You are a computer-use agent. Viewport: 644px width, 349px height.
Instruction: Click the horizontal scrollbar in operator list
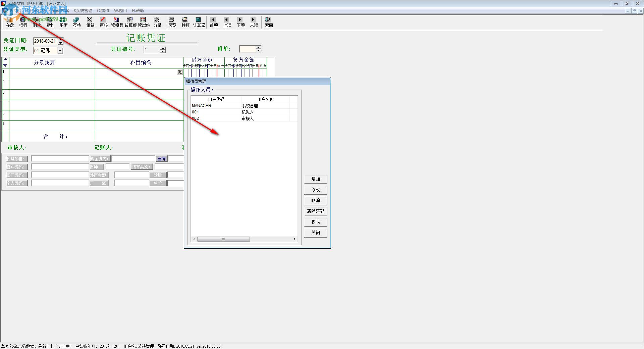(x=223, y=239)
